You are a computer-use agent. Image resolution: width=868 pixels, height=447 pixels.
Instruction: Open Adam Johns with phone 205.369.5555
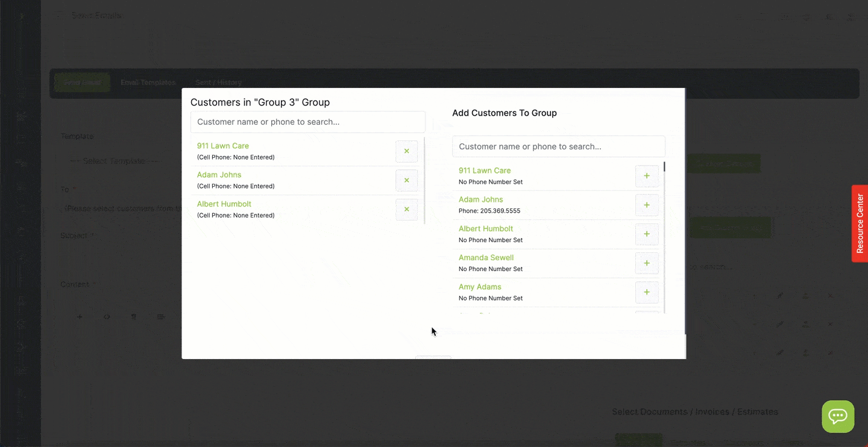[481, 199]
